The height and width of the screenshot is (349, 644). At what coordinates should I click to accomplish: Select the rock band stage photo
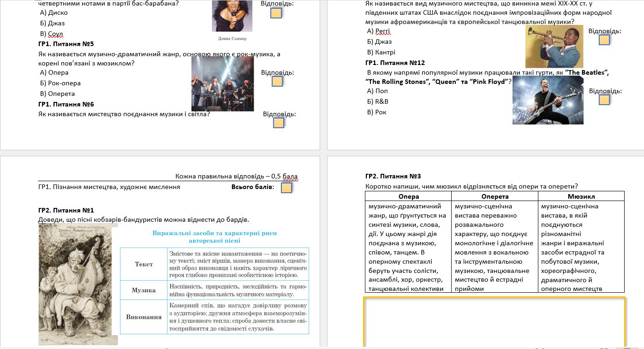point(222,84)
